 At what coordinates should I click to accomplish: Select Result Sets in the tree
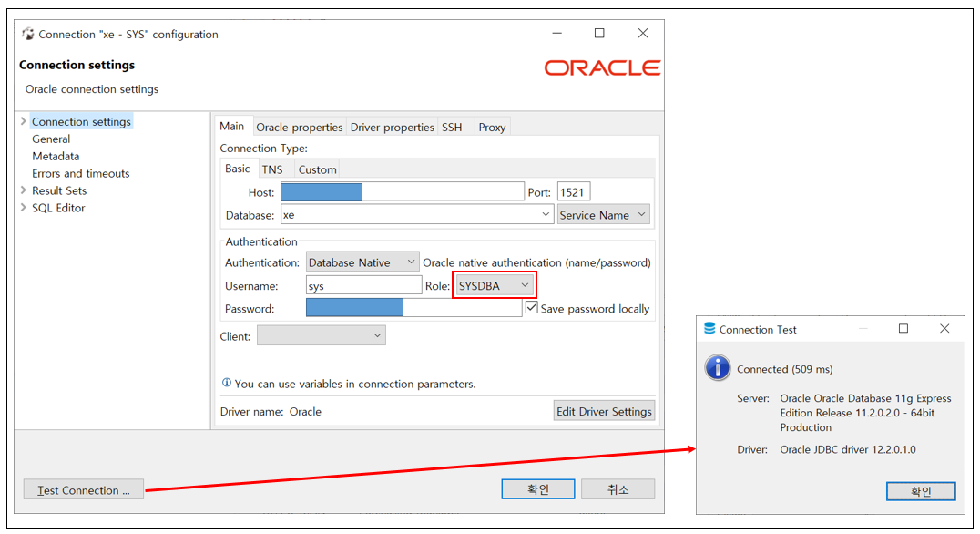click(x=59, y=190)
